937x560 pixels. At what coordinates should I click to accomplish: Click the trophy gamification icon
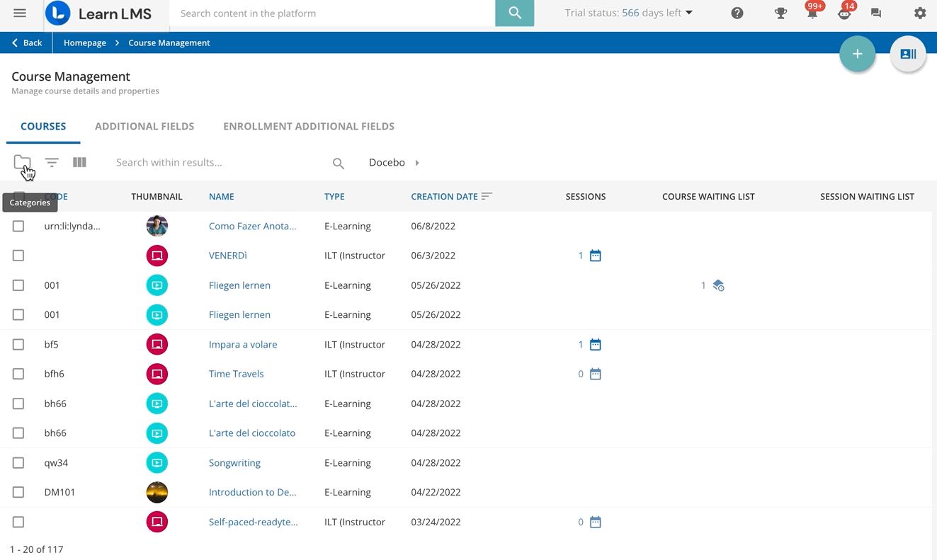(x=780, y=13)
